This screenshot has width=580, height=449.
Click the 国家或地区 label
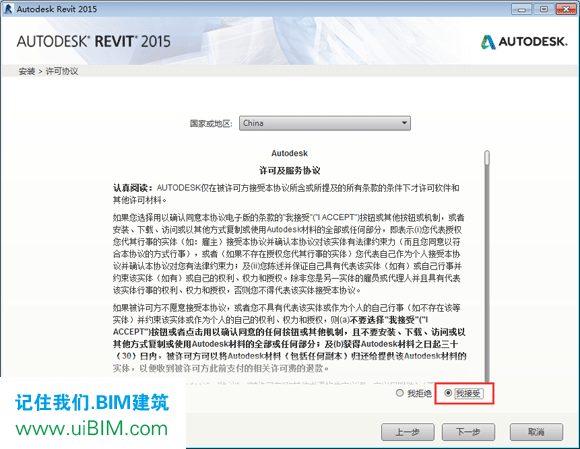click(x=211, y=124)
